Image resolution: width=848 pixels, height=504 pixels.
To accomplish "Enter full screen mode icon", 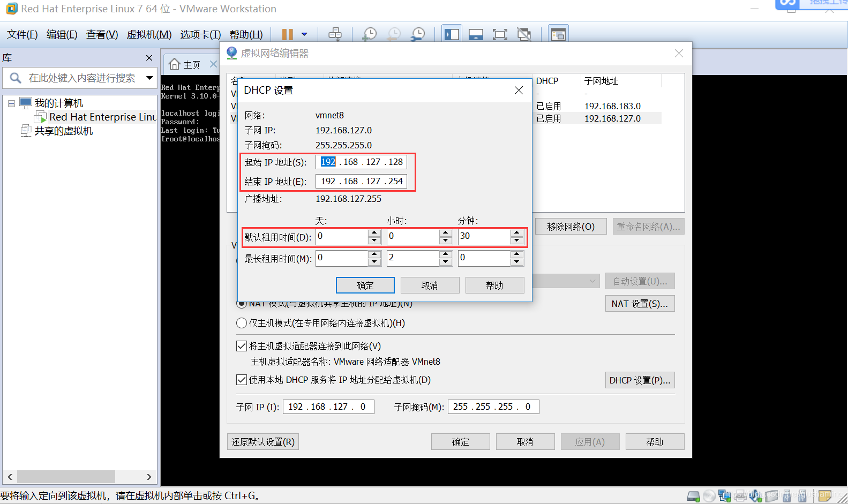I will click(500, 34).
